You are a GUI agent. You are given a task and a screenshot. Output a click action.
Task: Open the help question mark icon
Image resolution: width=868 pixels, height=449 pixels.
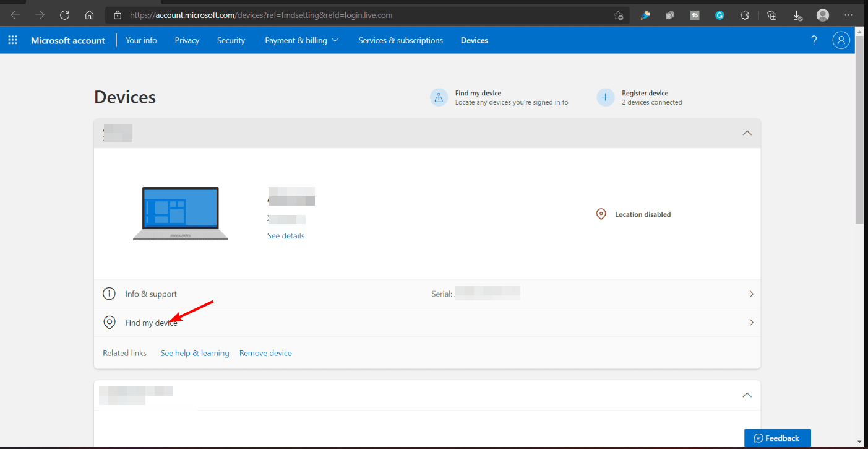click(814, 40)
